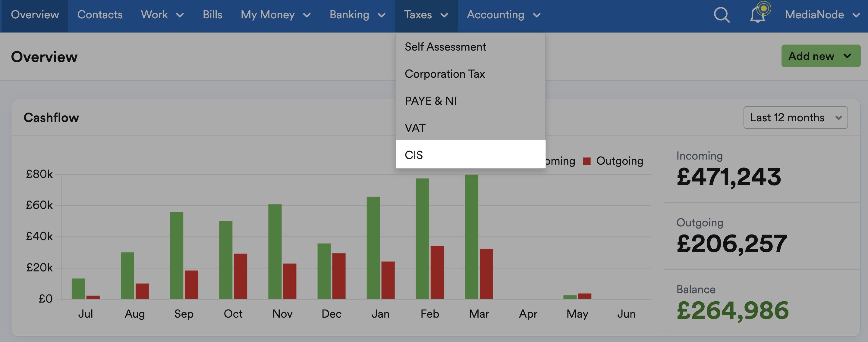868x342 pixels.
Task: Change the Last 12 months period selector
Action: tap(795, 117)
